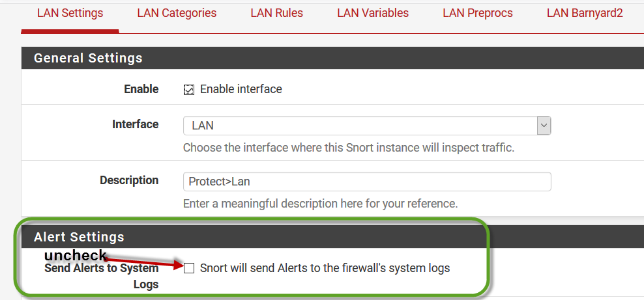644x300 pixels.
Task: Click the "Choose the interface" help text
Action: 348,148
